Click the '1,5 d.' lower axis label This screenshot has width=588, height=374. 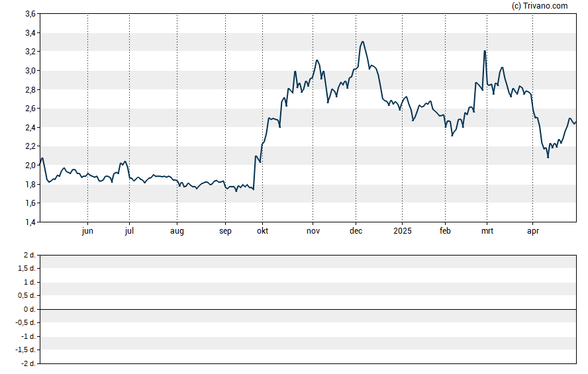click(x=26, y=269)
